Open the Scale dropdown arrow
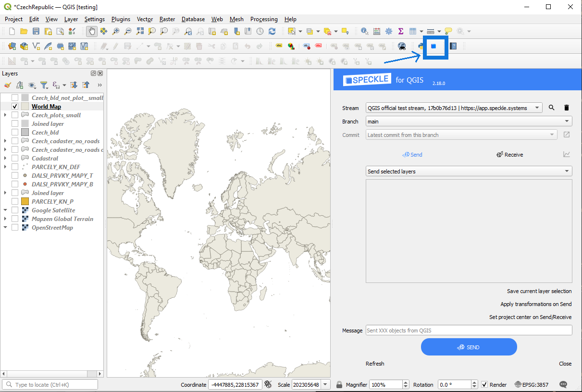This screenshot has width=582, height=392. pos(326,385)
